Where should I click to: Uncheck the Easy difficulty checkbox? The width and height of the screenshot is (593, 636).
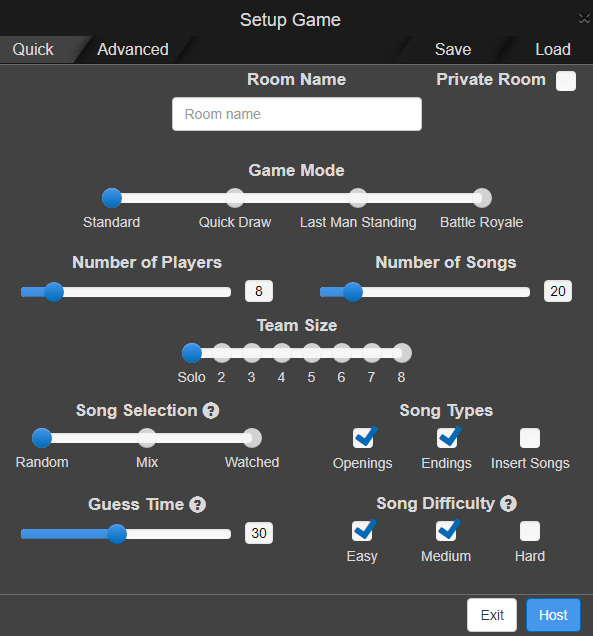point(362,531)
